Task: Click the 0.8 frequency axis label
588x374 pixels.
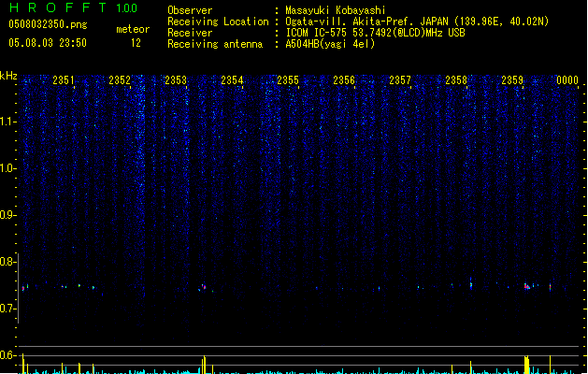Action: coord(8,262)
